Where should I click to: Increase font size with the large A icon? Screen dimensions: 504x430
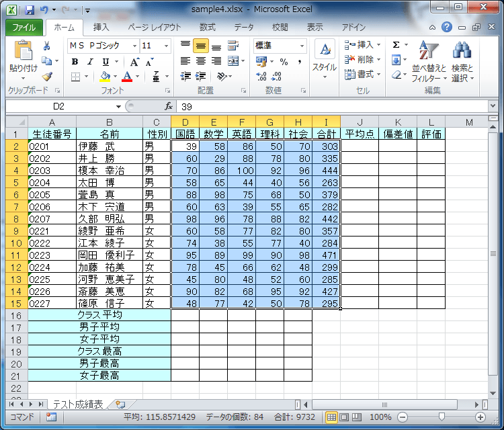tap(134, 61)
